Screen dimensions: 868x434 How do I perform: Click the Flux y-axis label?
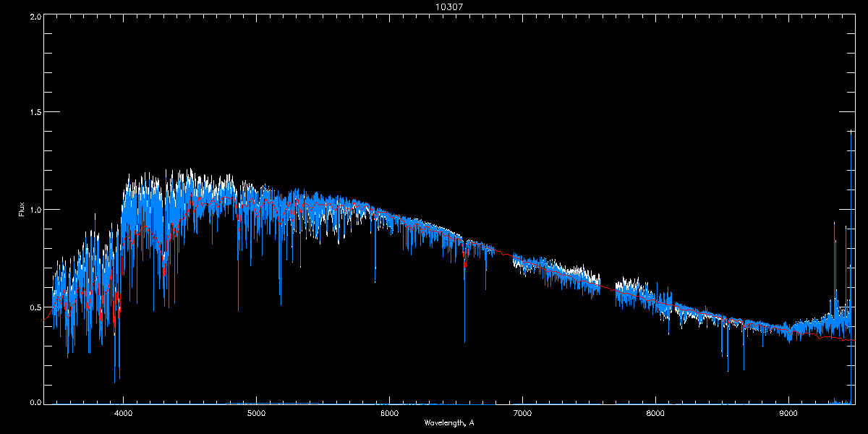22,210
